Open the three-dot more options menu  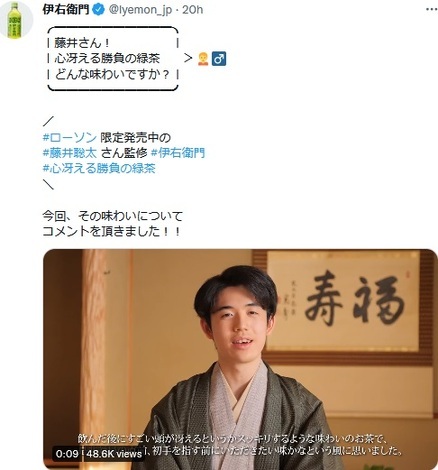(x=432, y=10)
